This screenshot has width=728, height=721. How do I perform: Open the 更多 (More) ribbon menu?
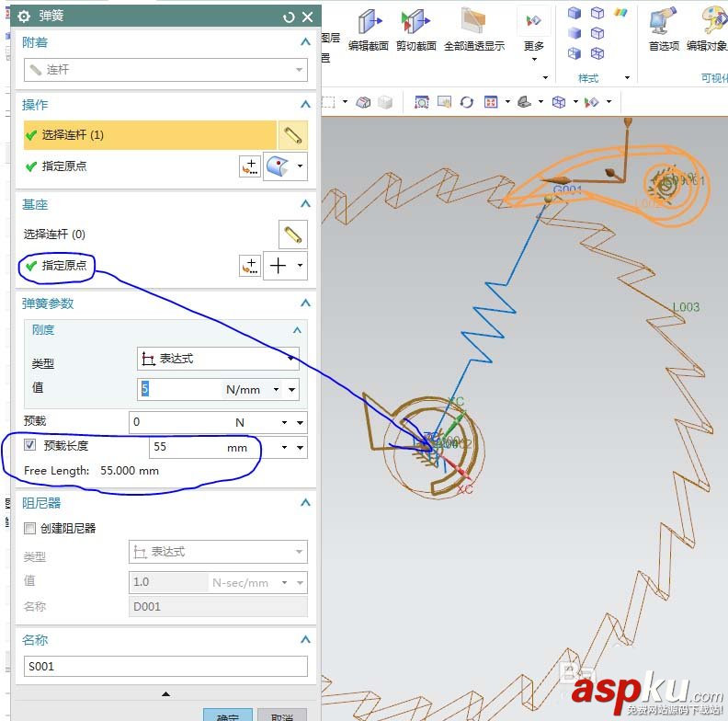coord(533,32)
